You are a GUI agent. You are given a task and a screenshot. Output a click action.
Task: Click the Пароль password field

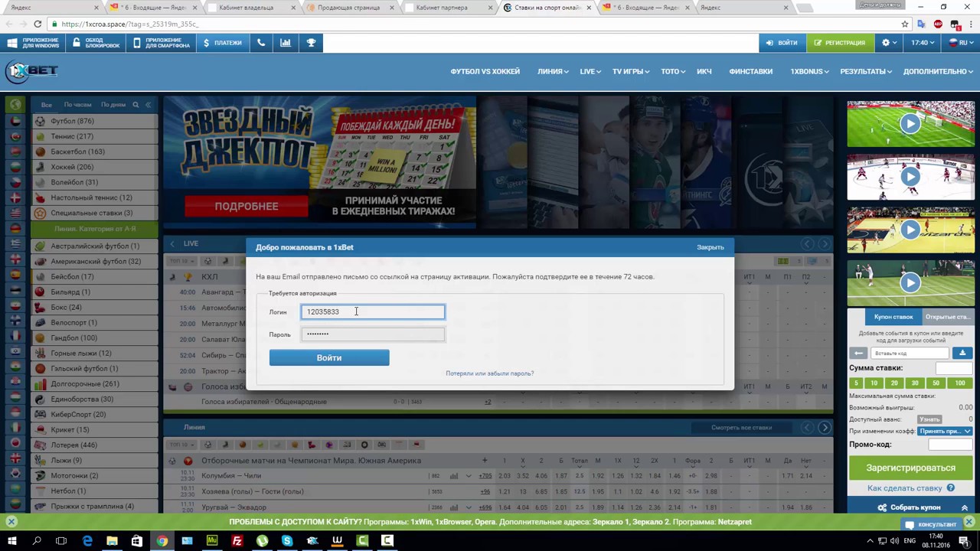[x=373, y=334]
